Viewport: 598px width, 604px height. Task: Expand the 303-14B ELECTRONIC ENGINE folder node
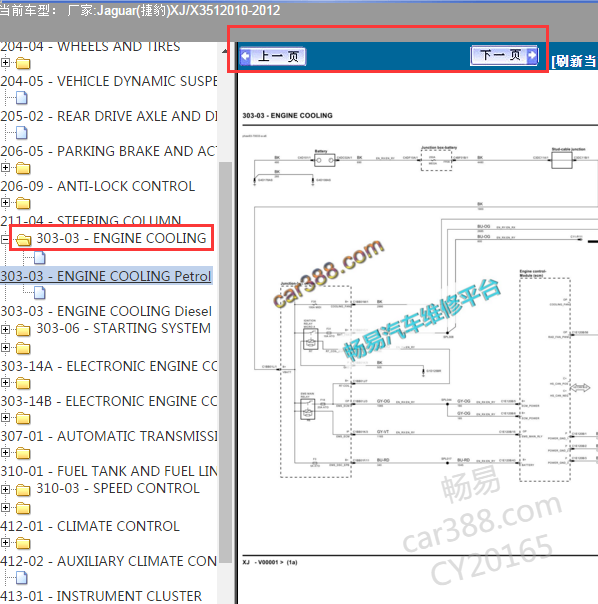5,383
